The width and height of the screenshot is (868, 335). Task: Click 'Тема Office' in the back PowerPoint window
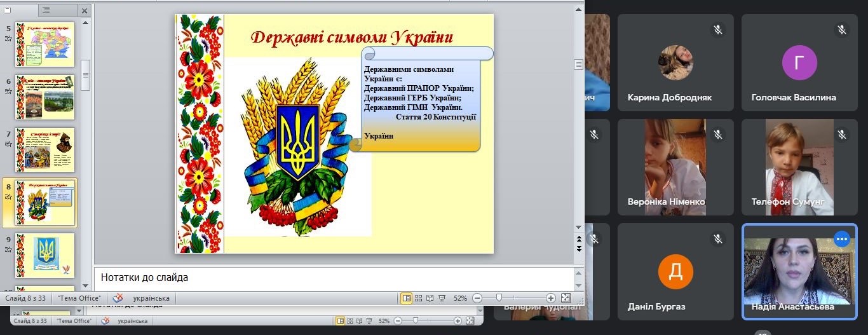pos(74,321)
